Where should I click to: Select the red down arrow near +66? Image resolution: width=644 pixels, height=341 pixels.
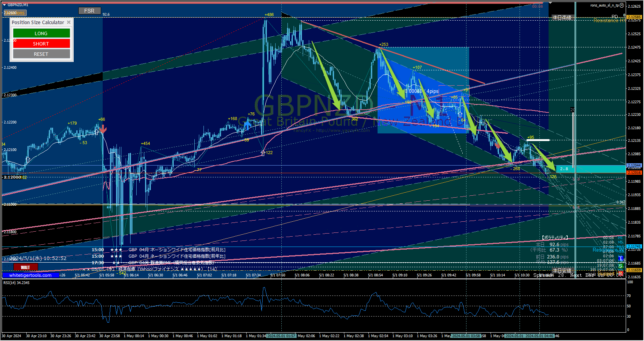tap(102, 129)
